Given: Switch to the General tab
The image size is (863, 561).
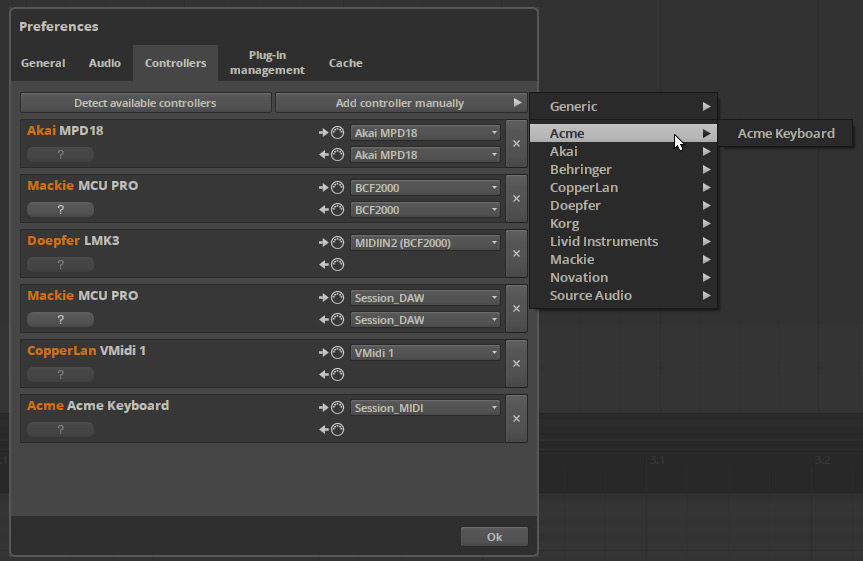Looking at the screenshot, I should click(x=43, y=63).
